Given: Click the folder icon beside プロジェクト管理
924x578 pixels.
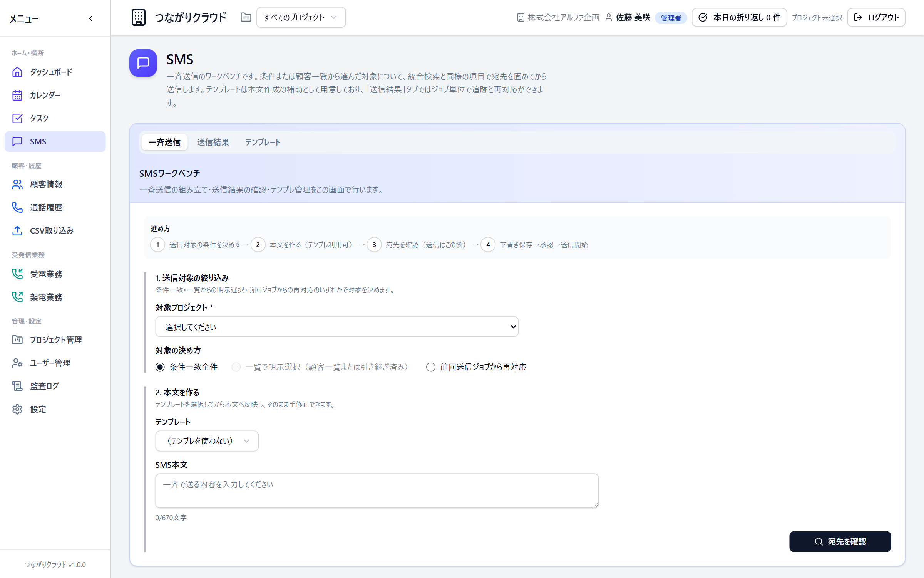Looking at the screenshot, I should 17,340.
